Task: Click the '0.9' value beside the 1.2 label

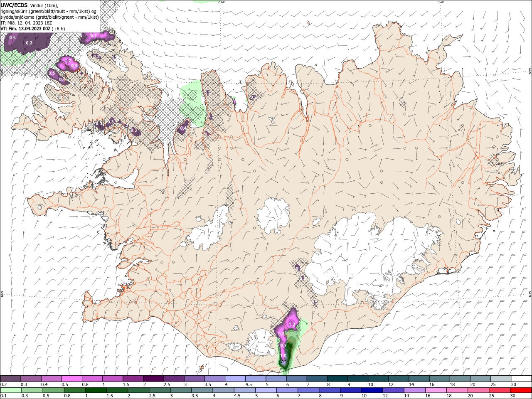Action: (x=75, y=66)
